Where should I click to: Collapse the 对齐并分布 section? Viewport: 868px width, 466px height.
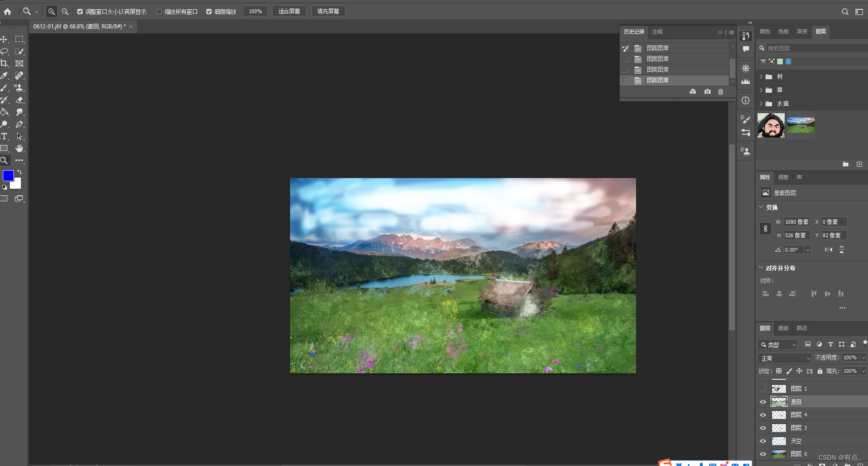[761, 267]
